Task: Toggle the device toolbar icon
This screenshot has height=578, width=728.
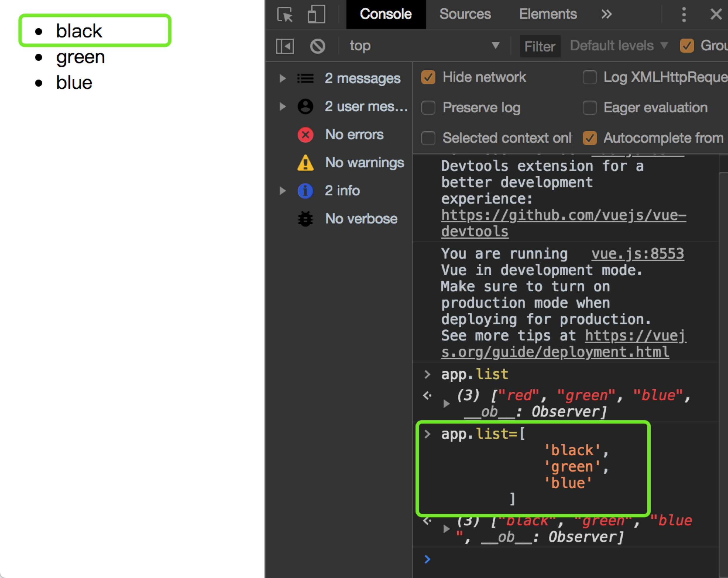Action: click(x=316, y=15)
